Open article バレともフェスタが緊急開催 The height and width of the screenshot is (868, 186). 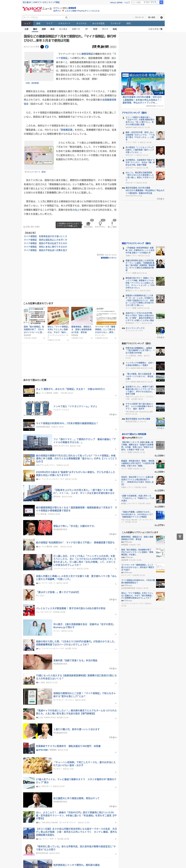[x=71, y=608]
